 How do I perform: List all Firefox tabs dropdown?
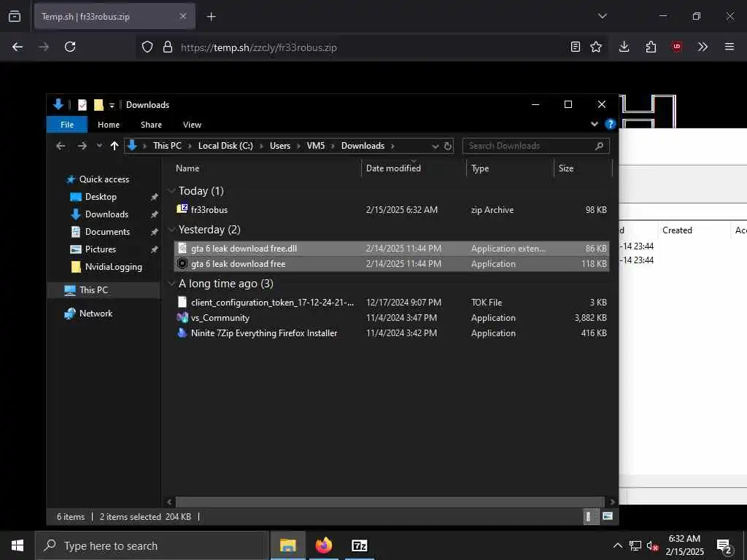click(x=602, y=16)
